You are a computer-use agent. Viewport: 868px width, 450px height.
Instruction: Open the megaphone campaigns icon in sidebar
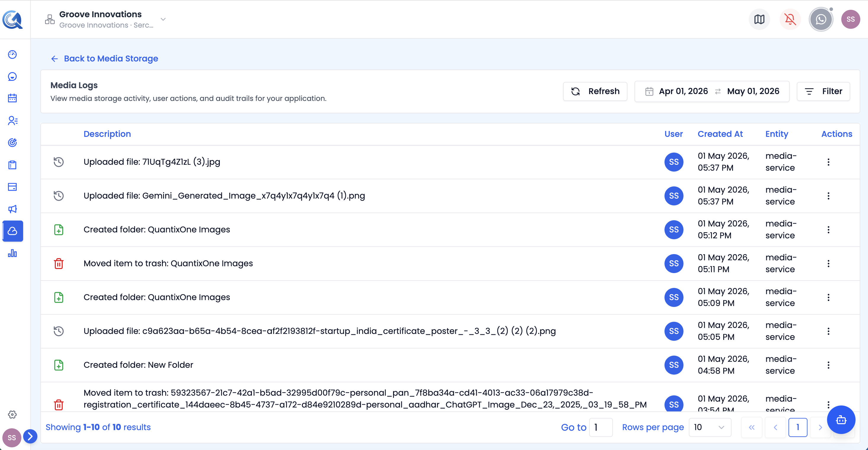point(12,209)
